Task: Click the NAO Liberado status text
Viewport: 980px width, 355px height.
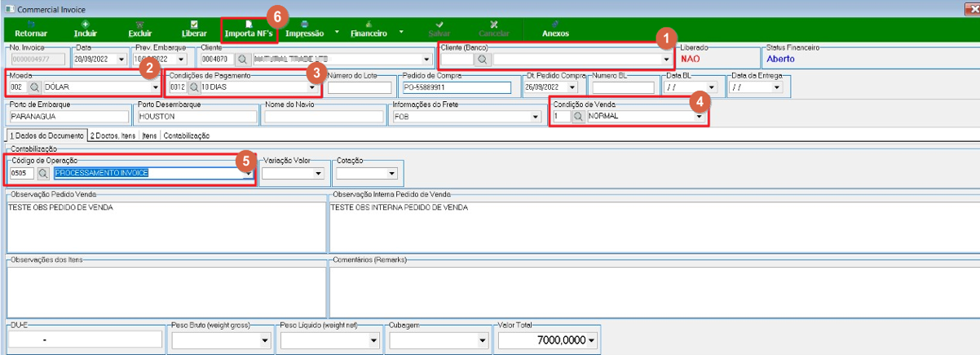Action: tap(690, 59)
